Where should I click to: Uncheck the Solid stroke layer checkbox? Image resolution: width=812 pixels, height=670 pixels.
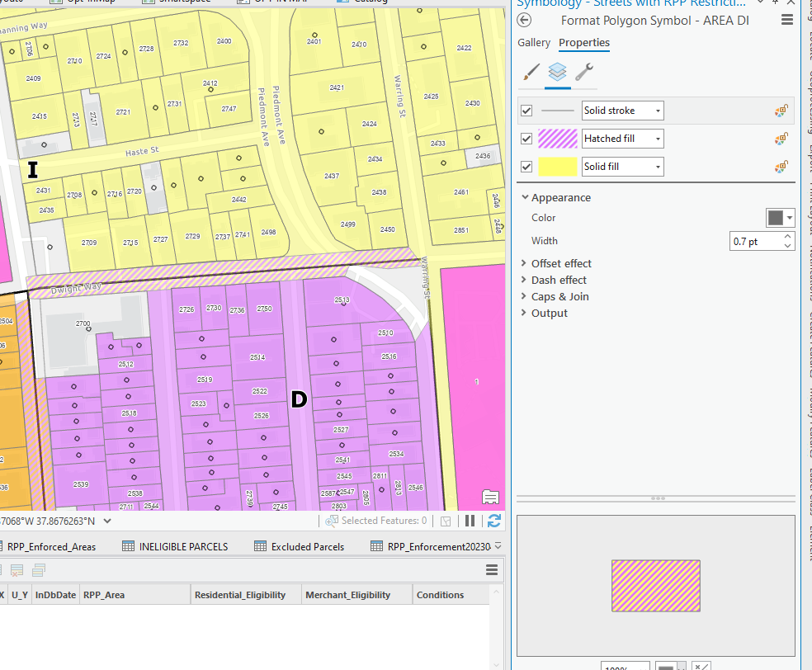[526, 111]
